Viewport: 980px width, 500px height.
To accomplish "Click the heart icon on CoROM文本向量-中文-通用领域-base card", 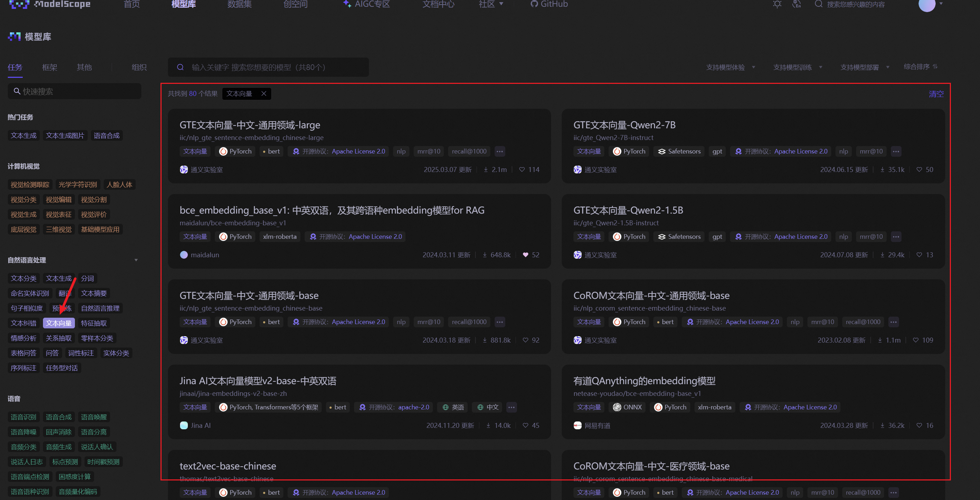I will pyautogui.click(x=916, y=340).
